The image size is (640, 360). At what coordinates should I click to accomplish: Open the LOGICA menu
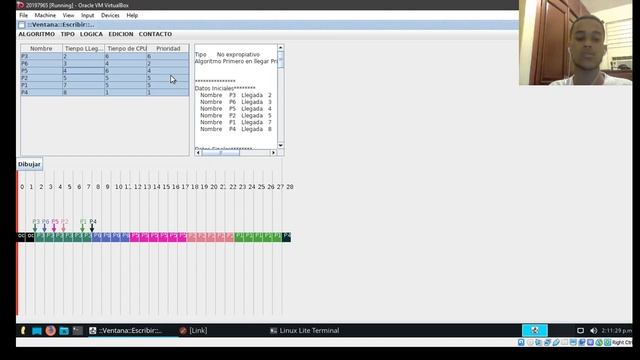pos(91,34)
